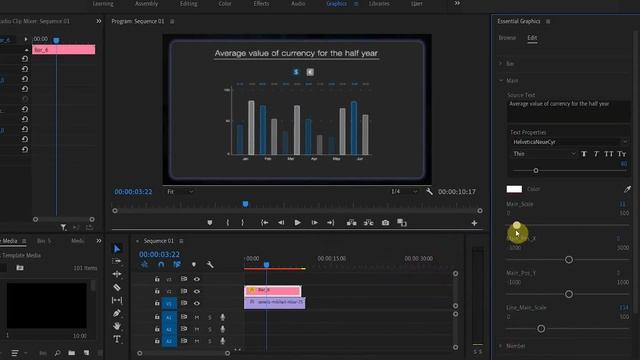Click Play in Program Monitor
This screenshot has width=640, height=360.
tap(298, 222)
